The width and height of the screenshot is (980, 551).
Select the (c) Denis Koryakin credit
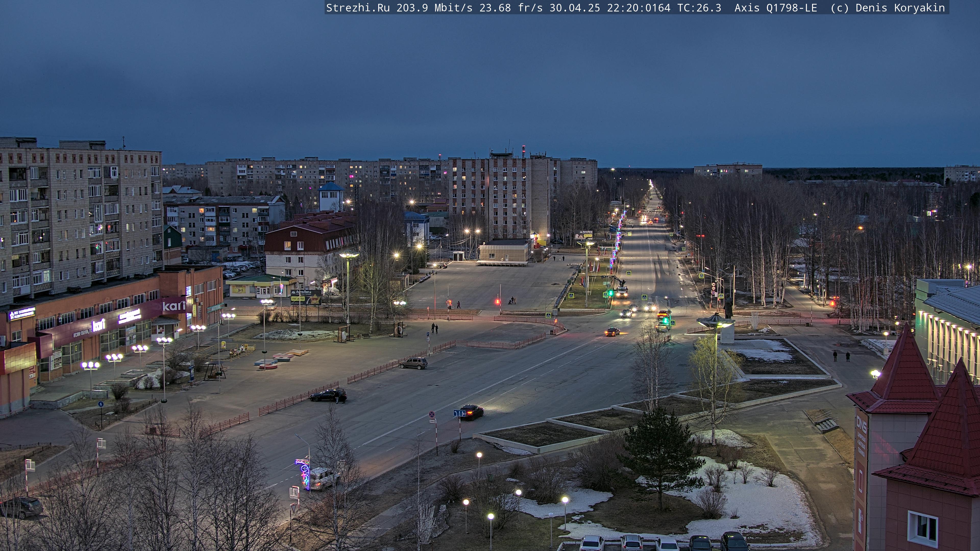[888, 8]
